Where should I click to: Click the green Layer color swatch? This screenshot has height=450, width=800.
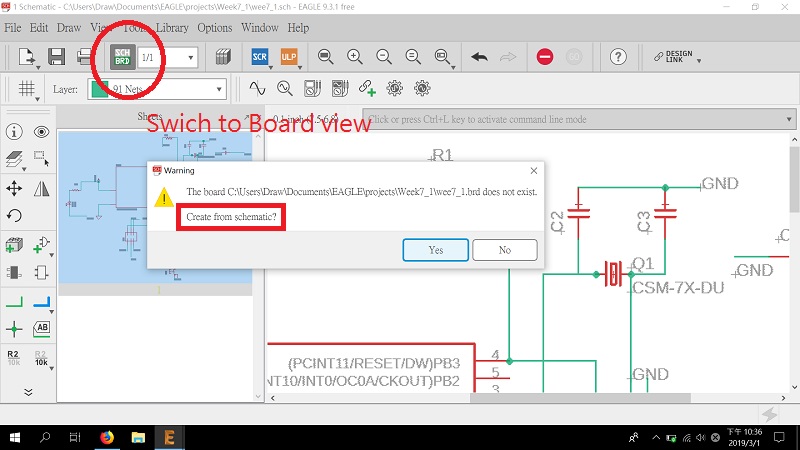tap(99, 89)
